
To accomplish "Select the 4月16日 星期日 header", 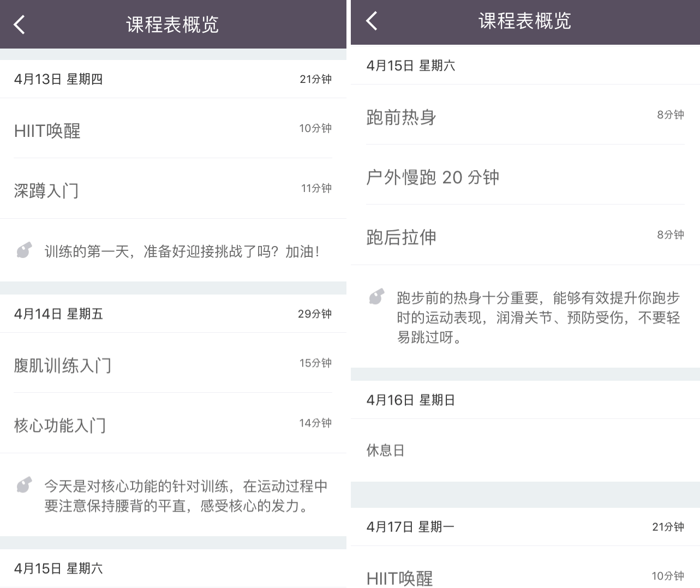I will tap(525, 400).
